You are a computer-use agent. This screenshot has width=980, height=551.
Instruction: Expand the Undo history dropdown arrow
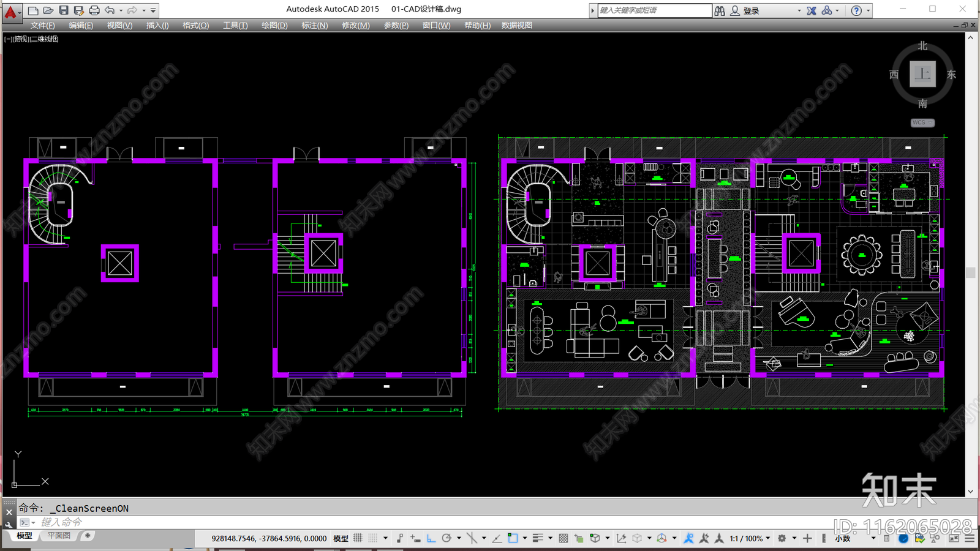(x=121, y=10)
